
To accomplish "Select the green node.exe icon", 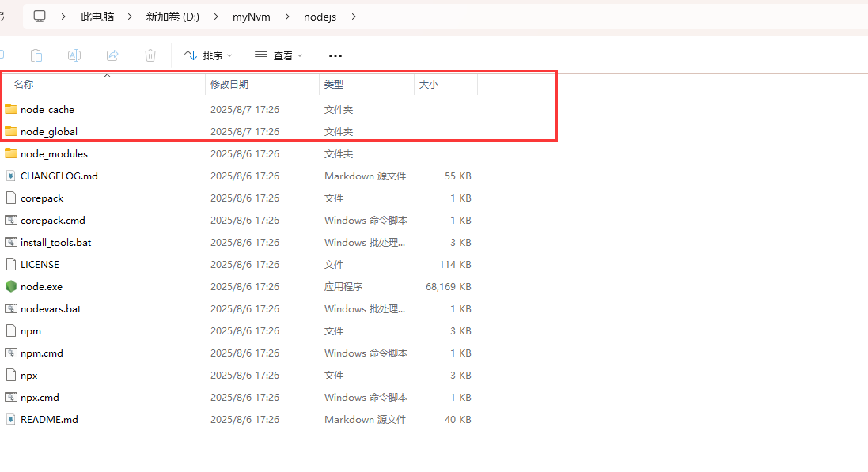I will 11,286.
